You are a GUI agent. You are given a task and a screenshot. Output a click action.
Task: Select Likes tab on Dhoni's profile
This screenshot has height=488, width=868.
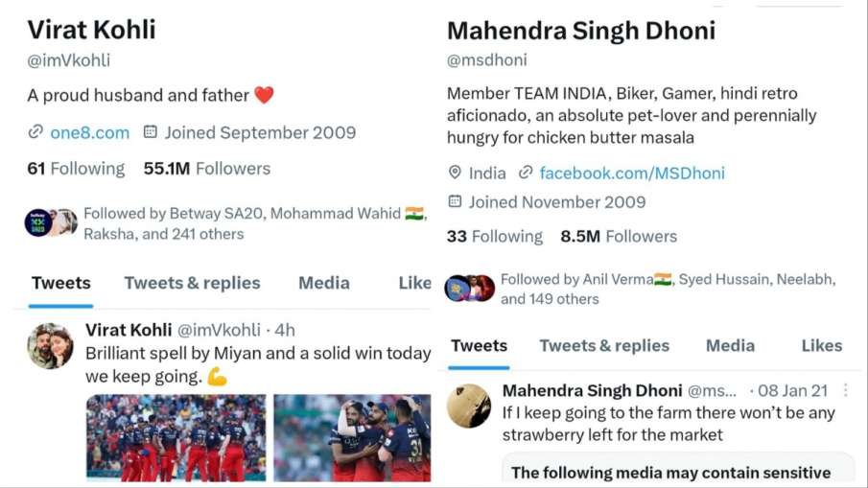[822, 345]
